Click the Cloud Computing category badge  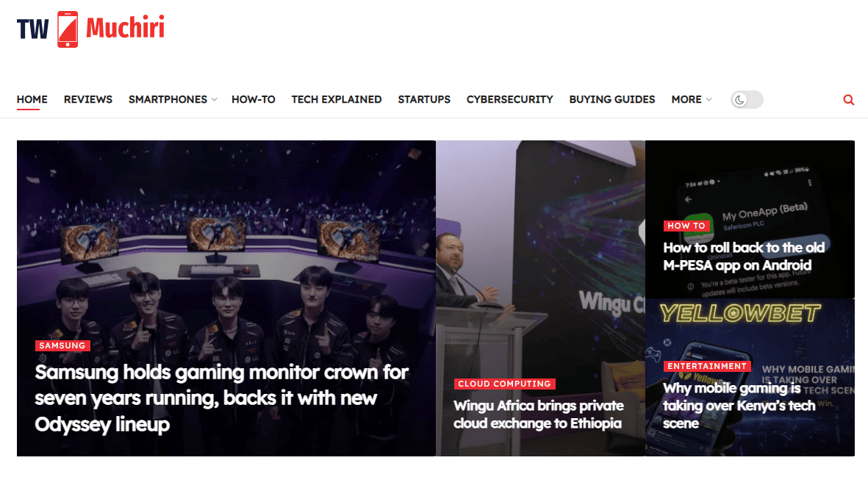504,384
